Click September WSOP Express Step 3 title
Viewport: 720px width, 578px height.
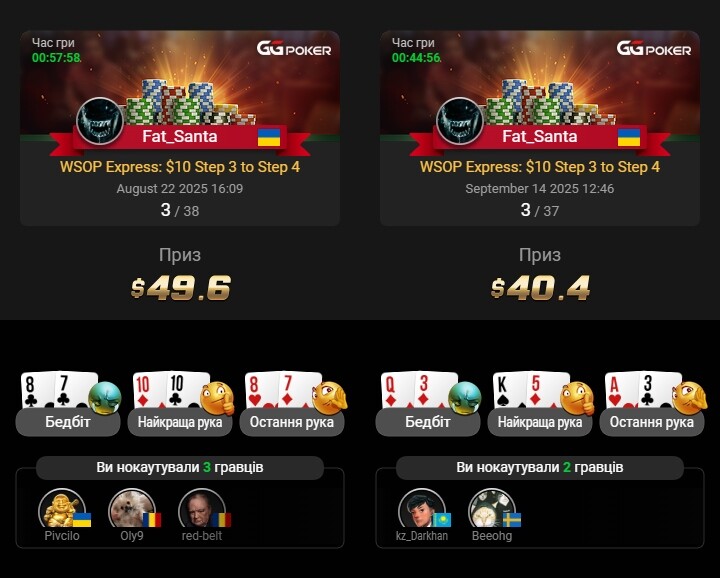[540, 167]
